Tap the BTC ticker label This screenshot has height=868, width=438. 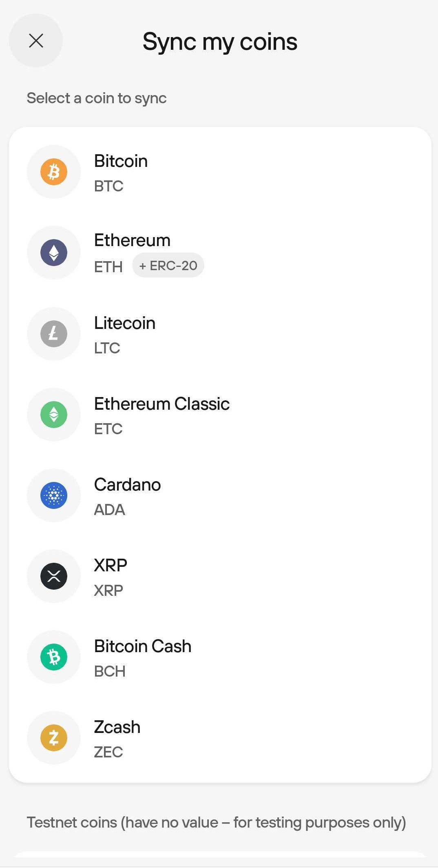pos(108,186)
